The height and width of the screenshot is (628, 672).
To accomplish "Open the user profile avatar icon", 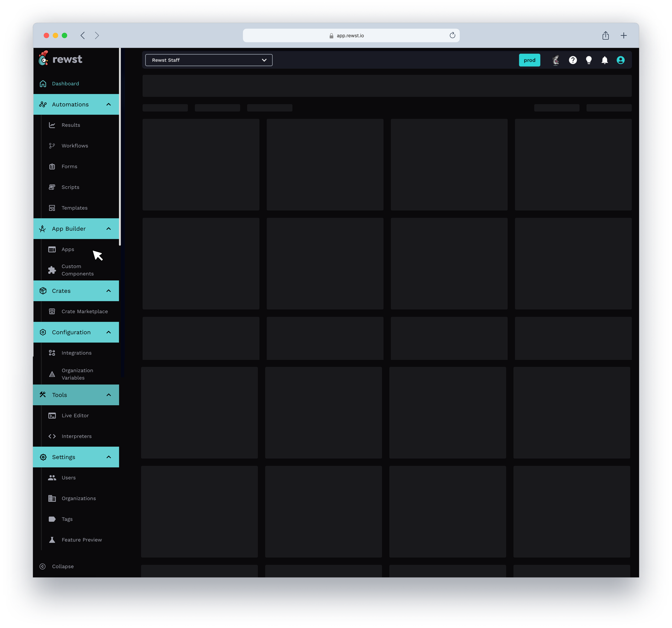I will 620,60.
